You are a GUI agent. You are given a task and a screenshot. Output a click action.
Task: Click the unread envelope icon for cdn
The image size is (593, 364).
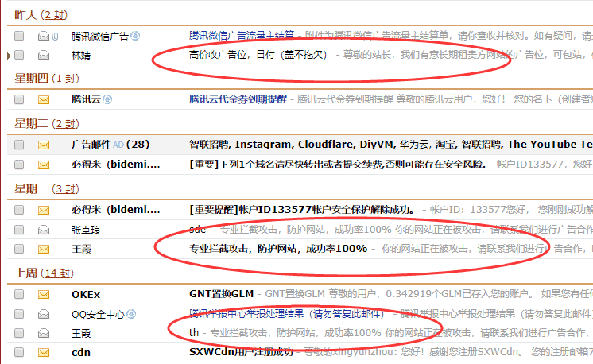point(44,352)
